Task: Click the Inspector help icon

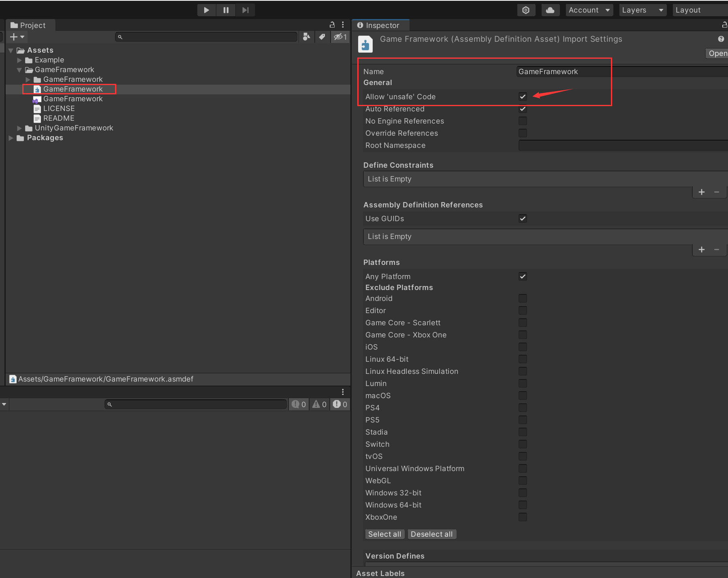Action: point(721,39)
